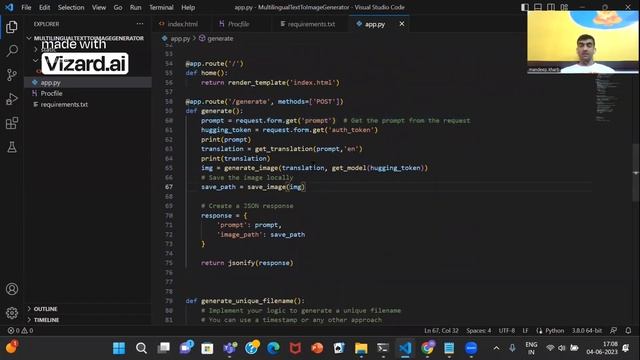Open taskbar Search
This screenshot has width=640, height=360.
(x=141, y=348)
